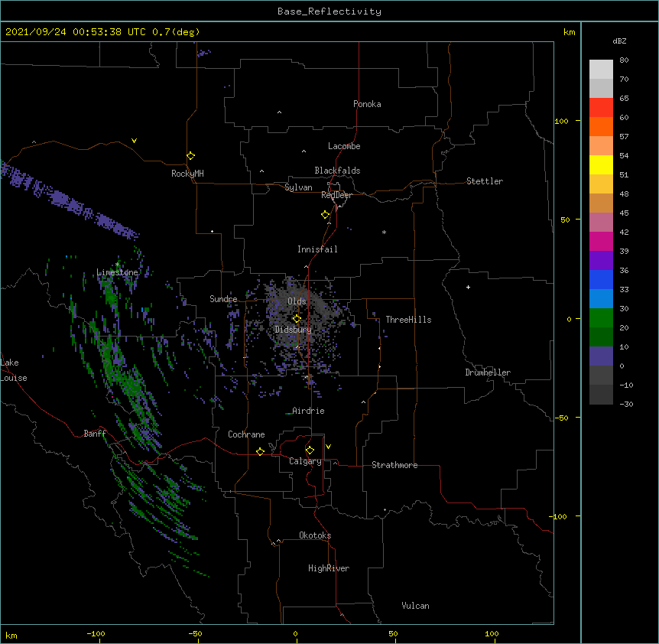Click the km label at bottom left corner
The height and width of the screenshot is (644, 659).
point(11,636)
